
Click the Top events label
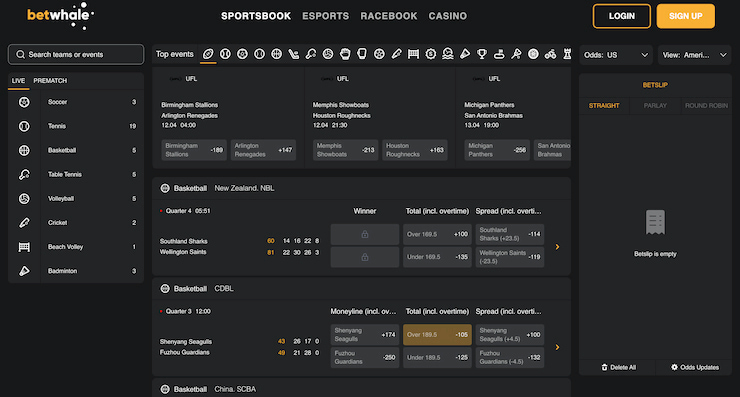(175, 54)
